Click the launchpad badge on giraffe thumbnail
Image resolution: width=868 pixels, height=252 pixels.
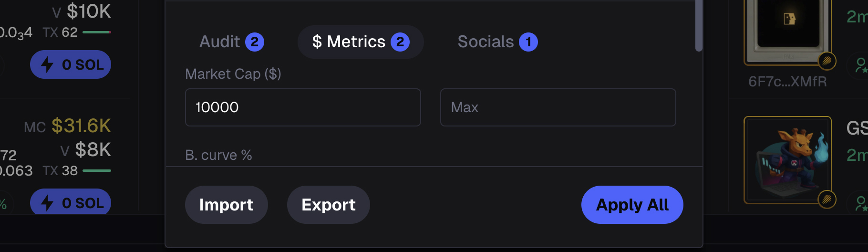827,199
